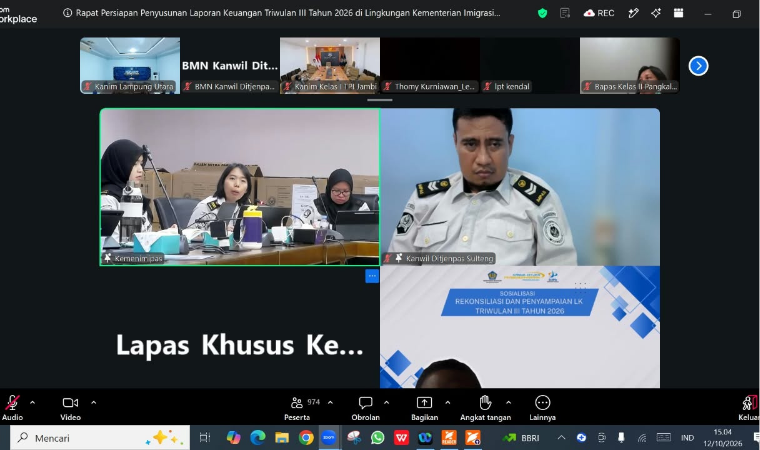
Task: Open network Wi-Fi tray icon
Action: tap(642, 438)
